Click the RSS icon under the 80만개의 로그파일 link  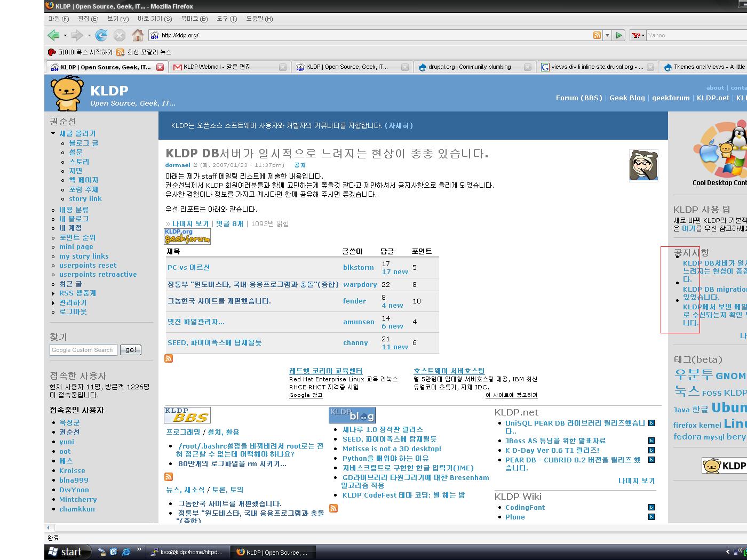coord(169,477)
